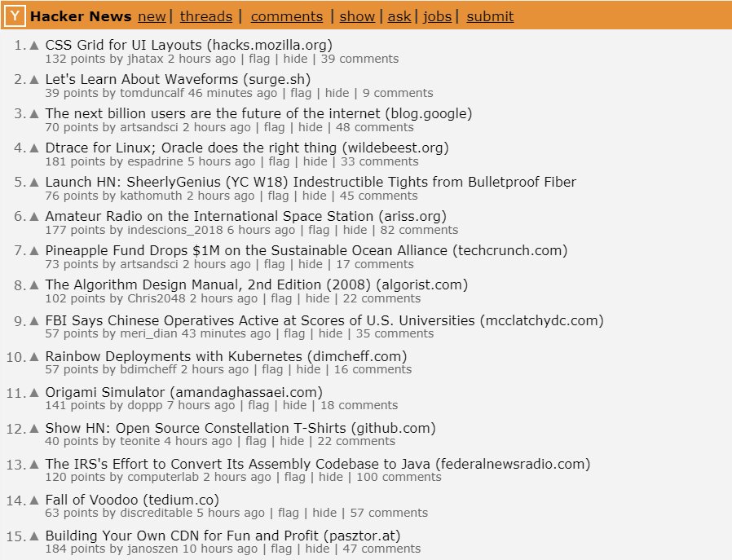
Task: Open user profile jhatax
Action: coord(145,59)
